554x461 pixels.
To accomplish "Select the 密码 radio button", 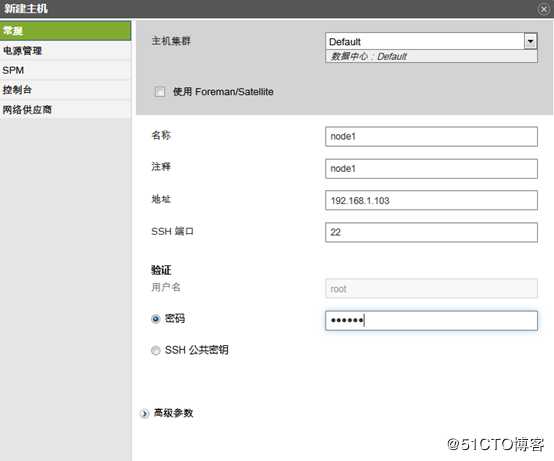I will coord(155,319).
